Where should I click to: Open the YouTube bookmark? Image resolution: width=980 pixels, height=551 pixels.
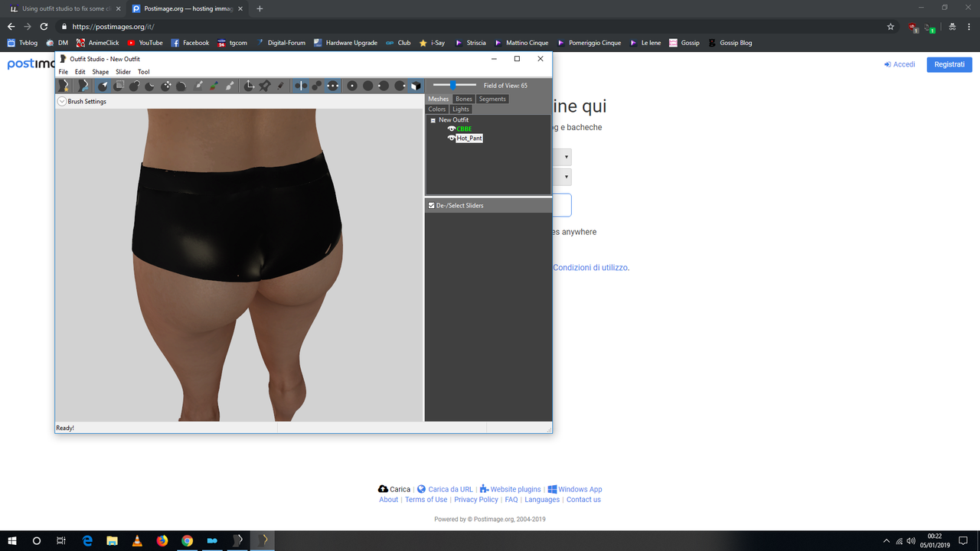[145, 43]
